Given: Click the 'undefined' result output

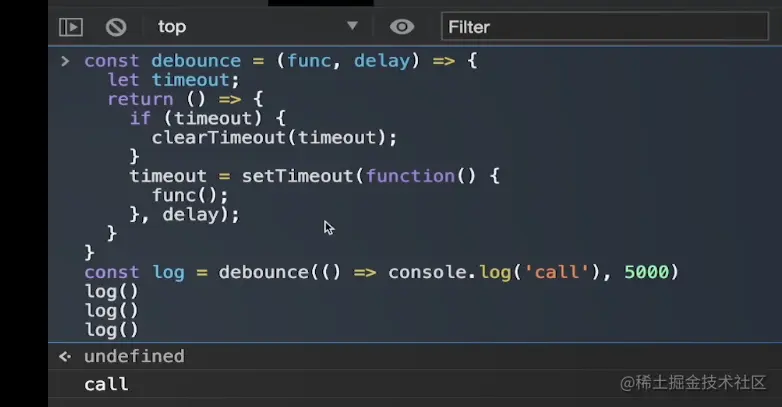Looking at the screenshot, I should click(x=134, y=356).
